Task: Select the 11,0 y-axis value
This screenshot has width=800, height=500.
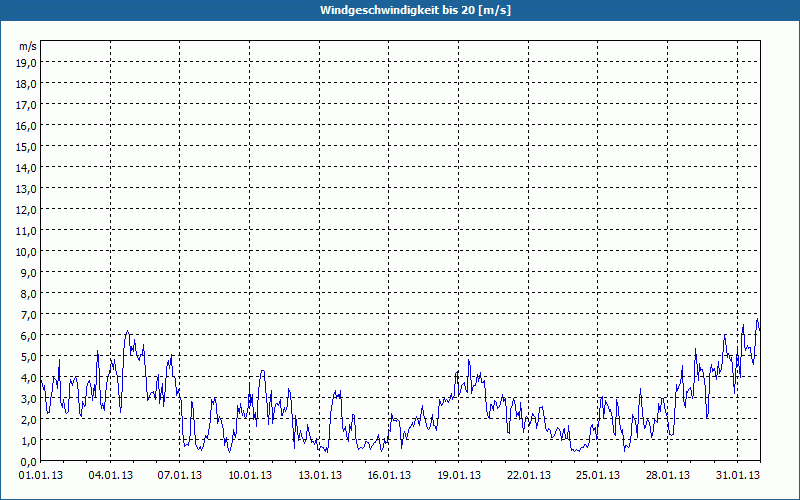Action: (28, 231)
